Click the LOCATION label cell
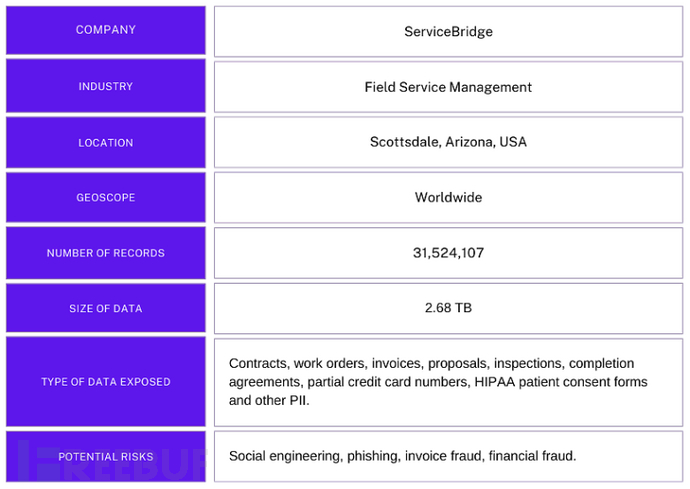This screenshot has height=489, width=690. tap(106, 143)
